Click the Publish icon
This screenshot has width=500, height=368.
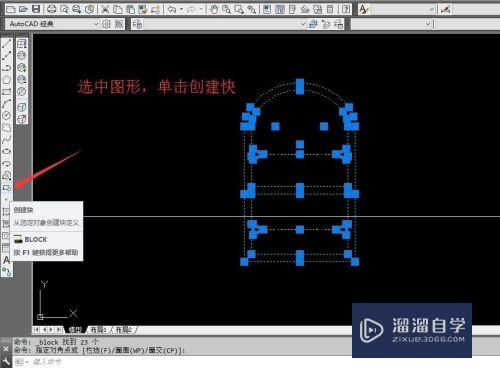pos(77,9)
